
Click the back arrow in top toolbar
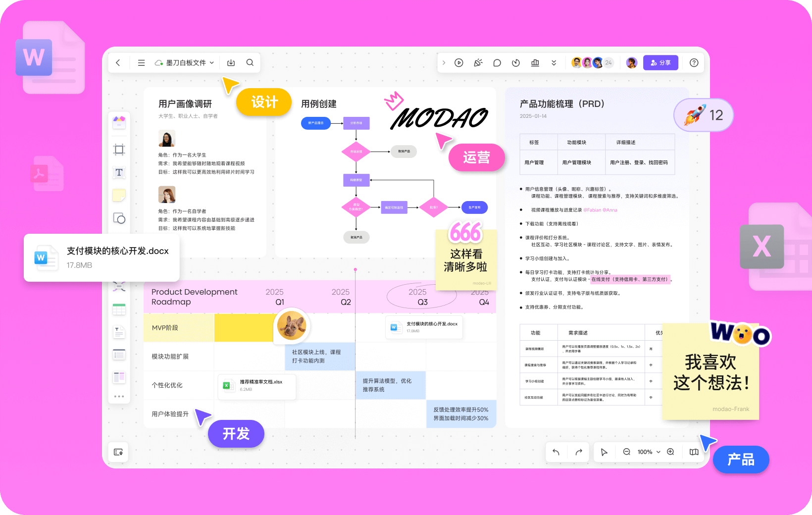pyautogui.click(x=118, y=63)
